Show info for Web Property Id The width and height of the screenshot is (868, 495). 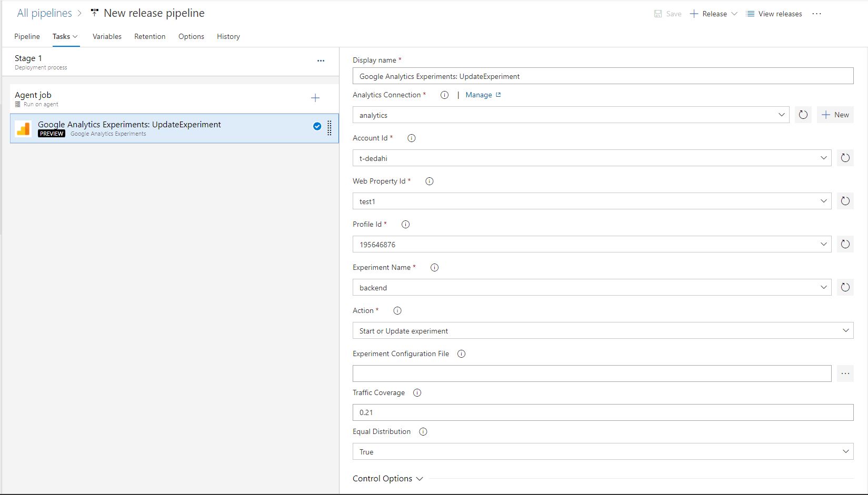[x=430, y=181]
